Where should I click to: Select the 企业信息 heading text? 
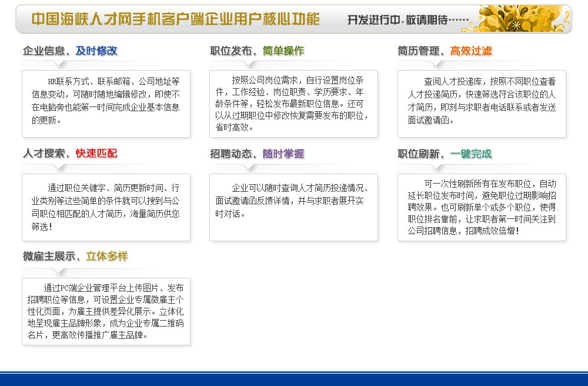tap(44, 51)
